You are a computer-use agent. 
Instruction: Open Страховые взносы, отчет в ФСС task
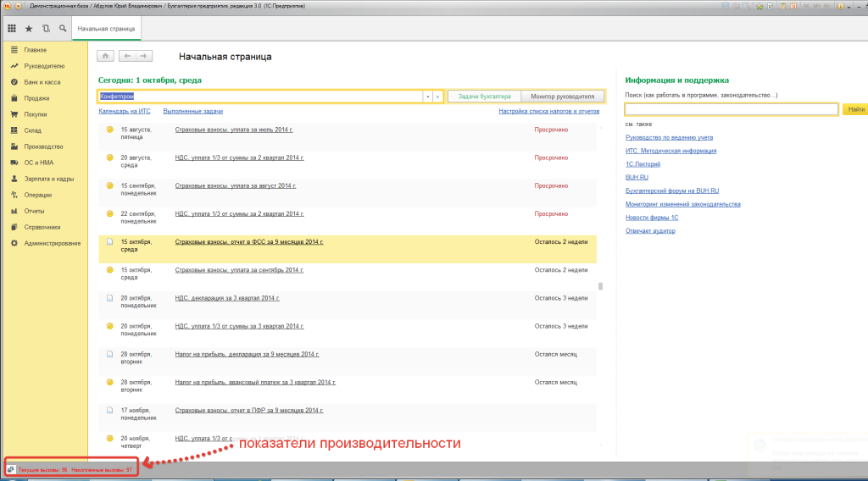[249, 241]
